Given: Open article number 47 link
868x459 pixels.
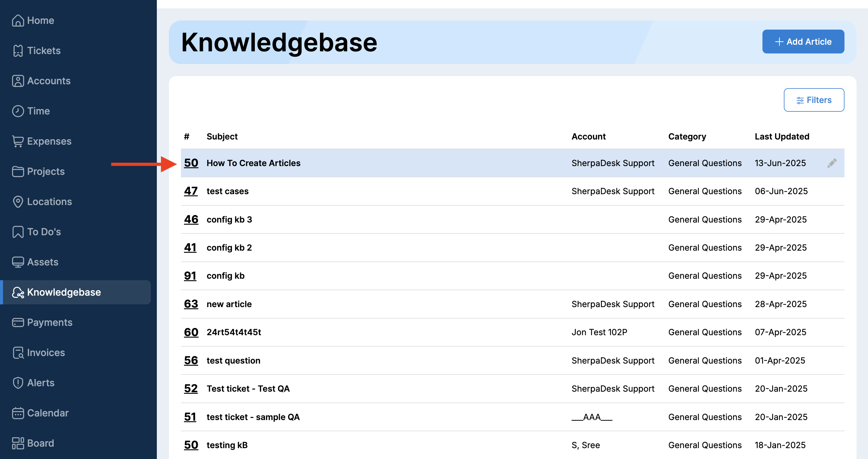Looking at the screenshot, I should 191,191.
